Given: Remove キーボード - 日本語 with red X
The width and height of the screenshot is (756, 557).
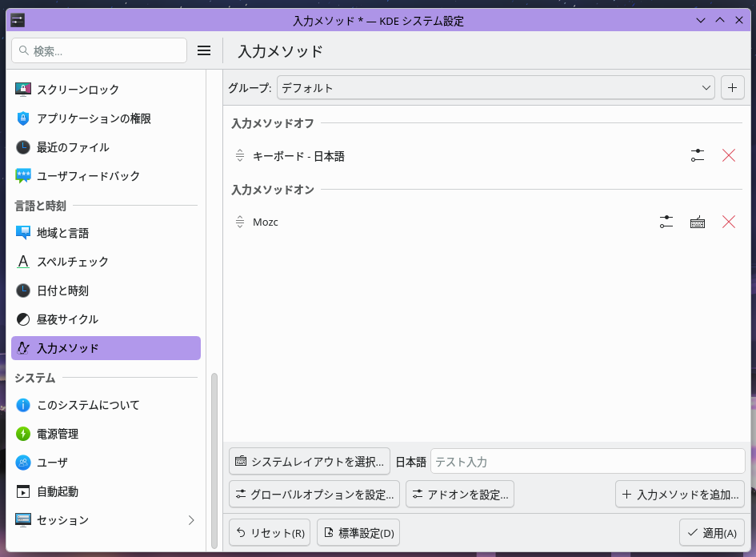Looking at the screenshot, I should click(x=728, y=156).
